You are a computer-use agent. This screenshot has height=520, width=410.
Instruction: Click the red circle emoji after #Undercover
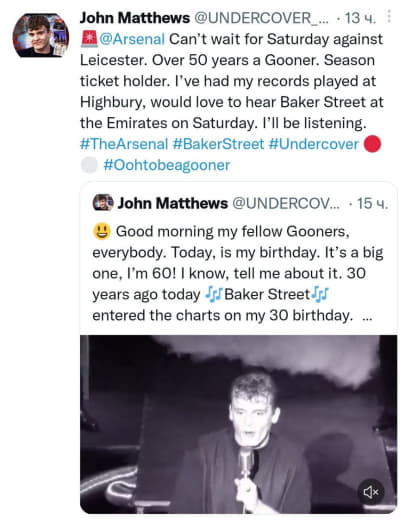pyautogui.click(x=372, y=144)
